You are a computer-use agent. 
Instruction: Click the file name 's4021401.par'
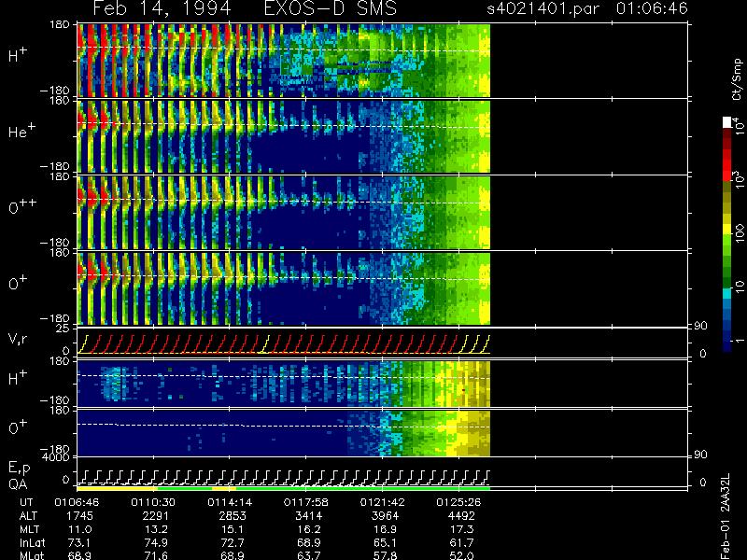(x=543, y=8)
